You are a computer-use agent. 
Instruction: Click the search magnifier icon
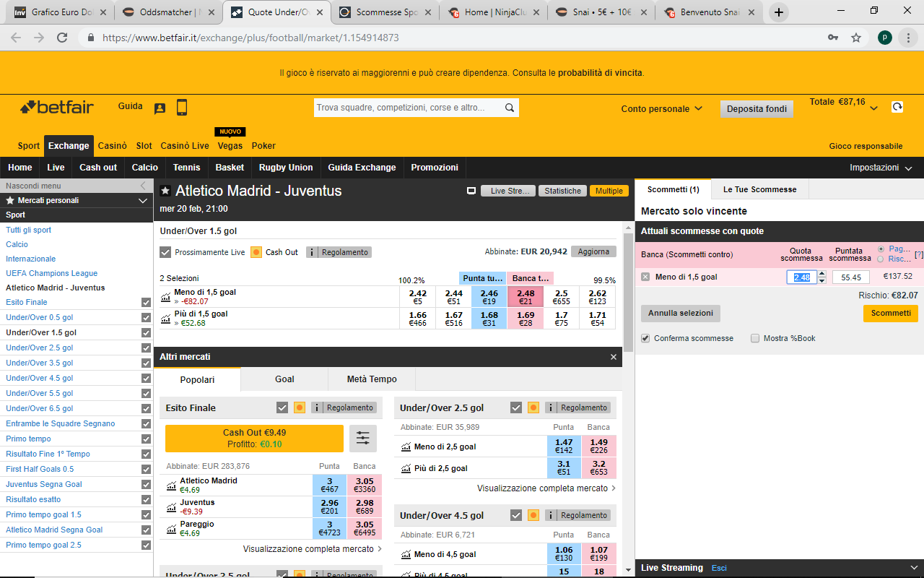(x=510, y=108)
